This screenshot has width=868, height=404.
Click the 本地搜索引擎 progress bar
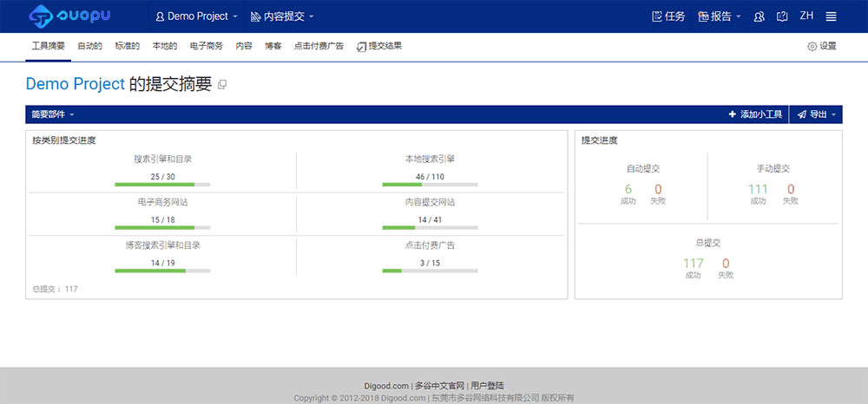(x=431, y=185)
